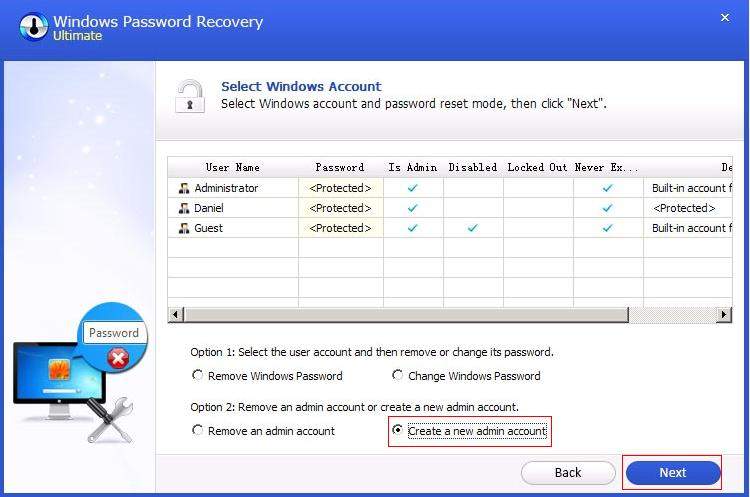This screenshot has height=497, width=750.
Task: Select the Administrator user name
Action: tap(226, 188)
